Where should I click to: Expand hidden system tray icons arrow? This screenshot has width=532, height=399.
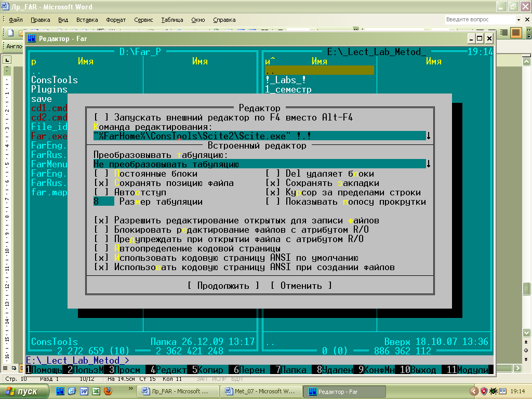point(474,391)
